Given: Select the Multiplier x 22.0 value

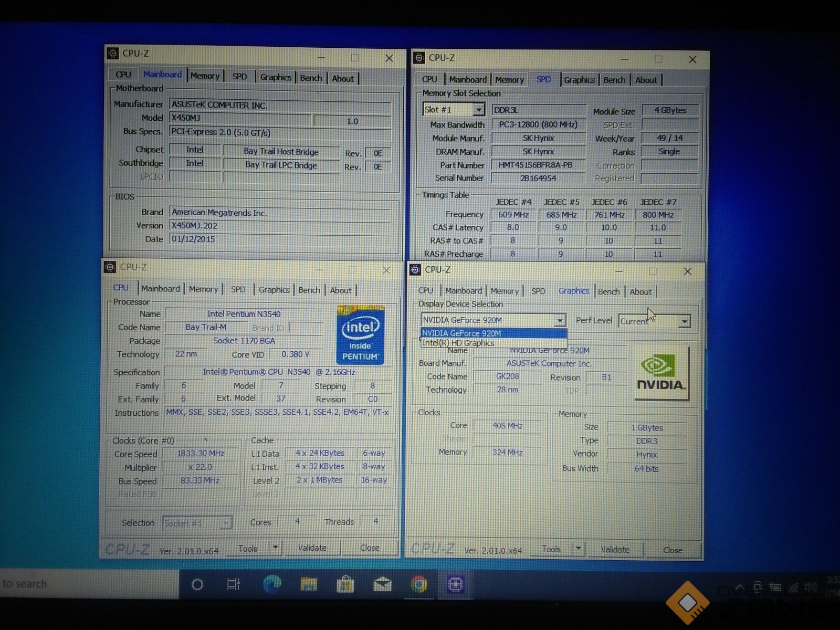Looking at the screenshot, I should tap(201, 467).
